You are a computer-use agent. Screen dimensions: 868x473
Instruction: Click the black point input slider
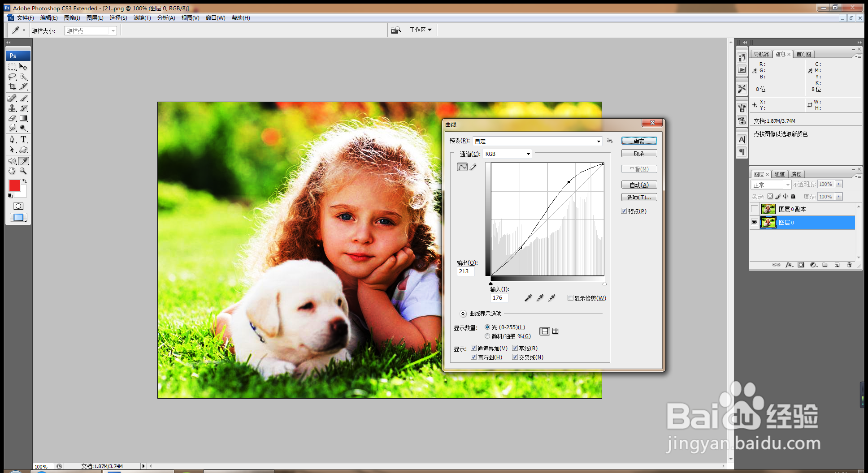[490, 284]
